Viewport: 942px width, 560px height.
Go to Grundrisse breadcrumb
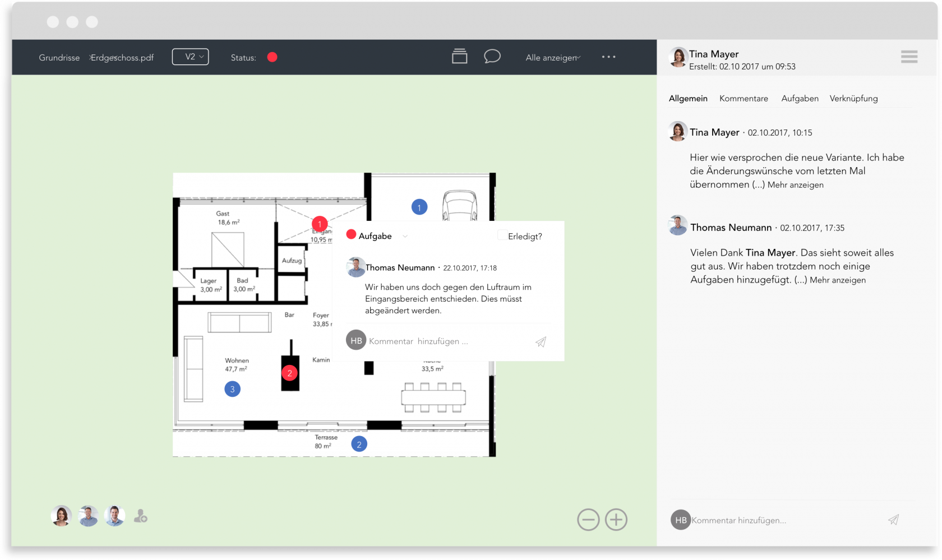[59, 58]
